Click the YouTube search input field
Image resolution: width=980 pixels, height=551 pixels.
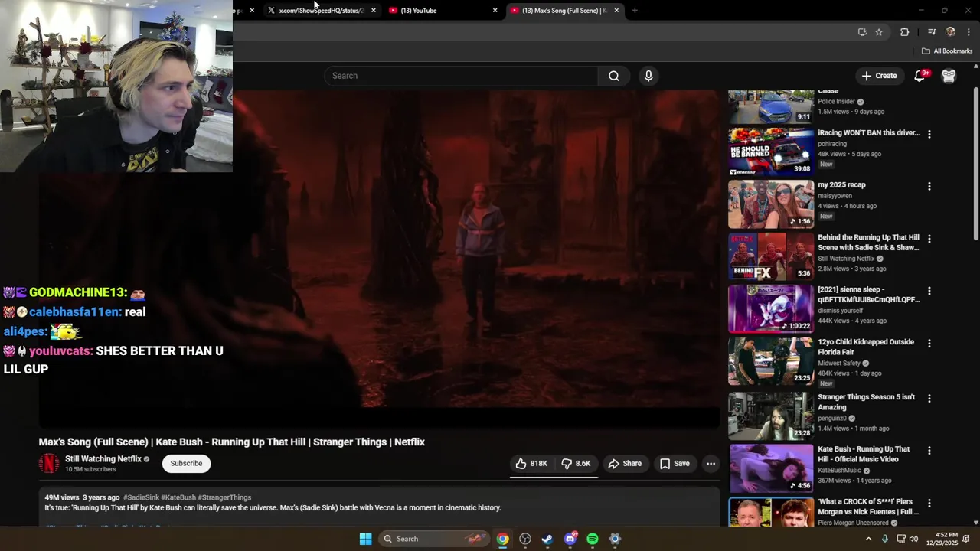point(461,76)
